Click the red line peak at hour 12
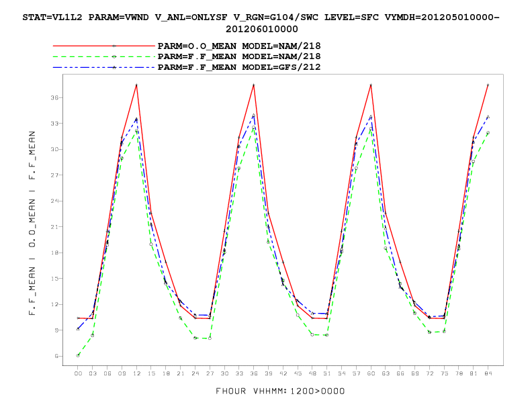Image resolution: width=532 pixels, height=411 pixels. click(x=136, y=85)
